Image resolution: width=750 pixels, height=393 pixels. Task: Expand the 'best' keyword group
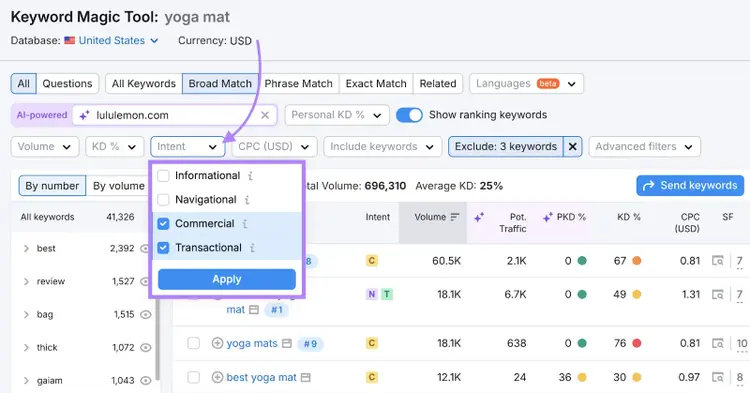26,249
